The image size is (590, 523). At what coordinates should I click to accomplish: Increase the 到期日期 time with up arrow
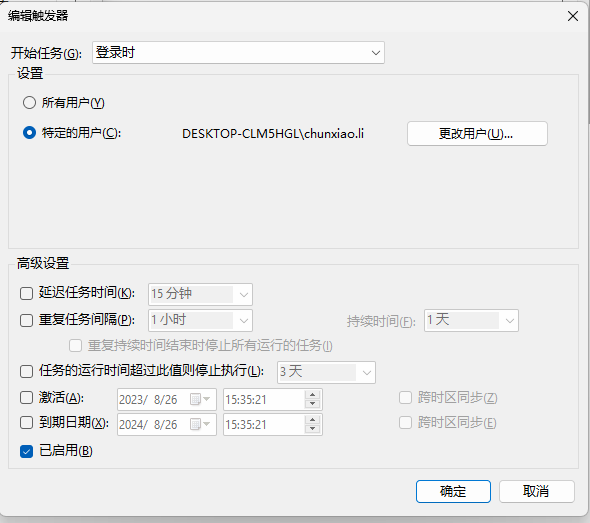pos(312,420)
